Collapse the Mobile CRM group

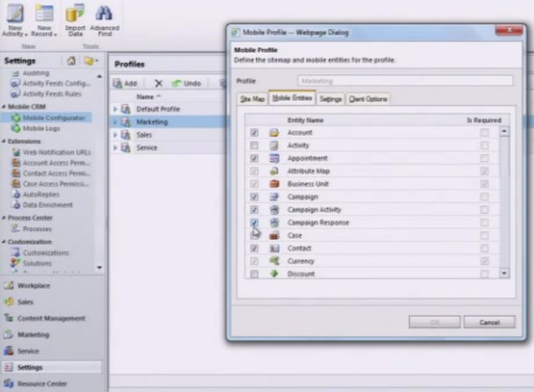point(4,107)
